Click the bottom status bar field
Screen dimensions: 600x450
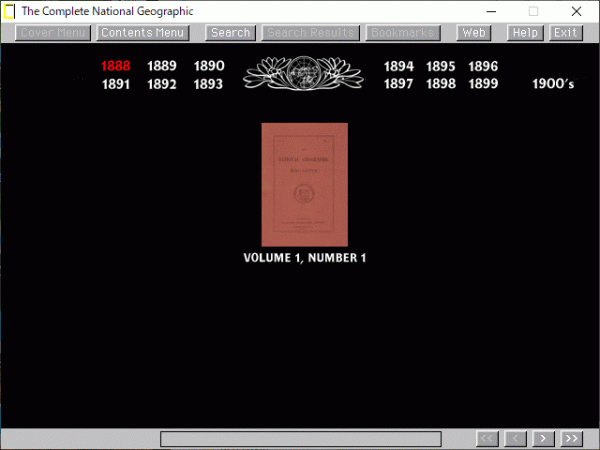(301, 439)
